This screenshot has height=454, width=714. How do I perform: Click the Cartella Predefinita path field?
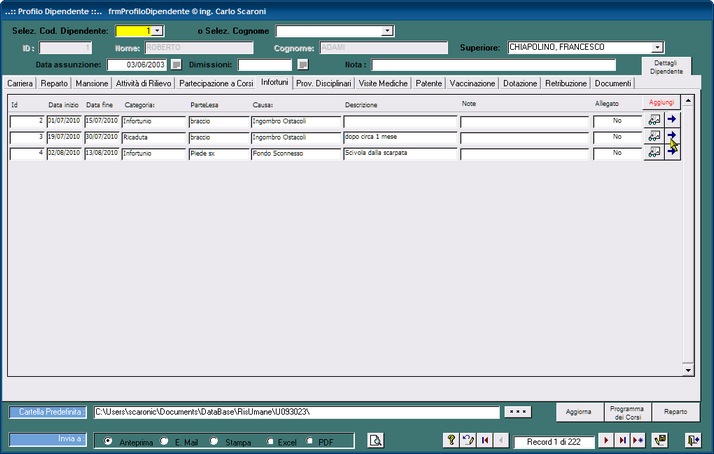[296, 412]
